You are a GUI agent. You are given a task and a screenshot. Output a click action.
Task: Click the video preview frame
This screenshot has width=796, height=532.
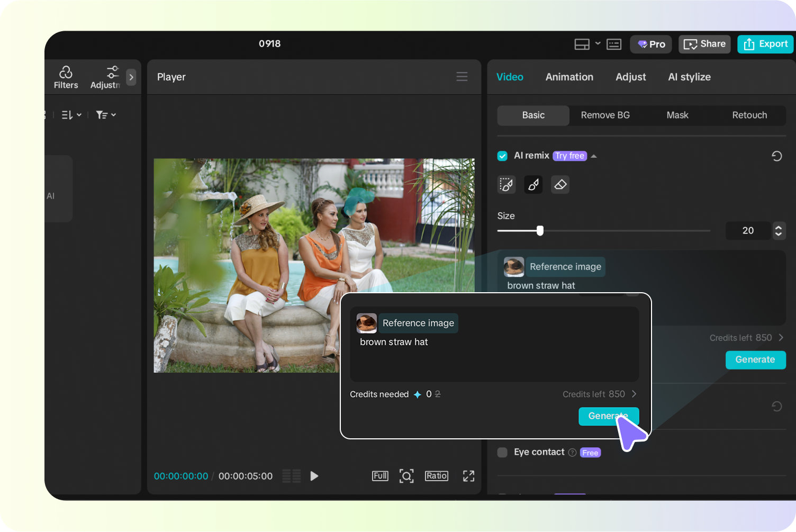pos(314,266)
